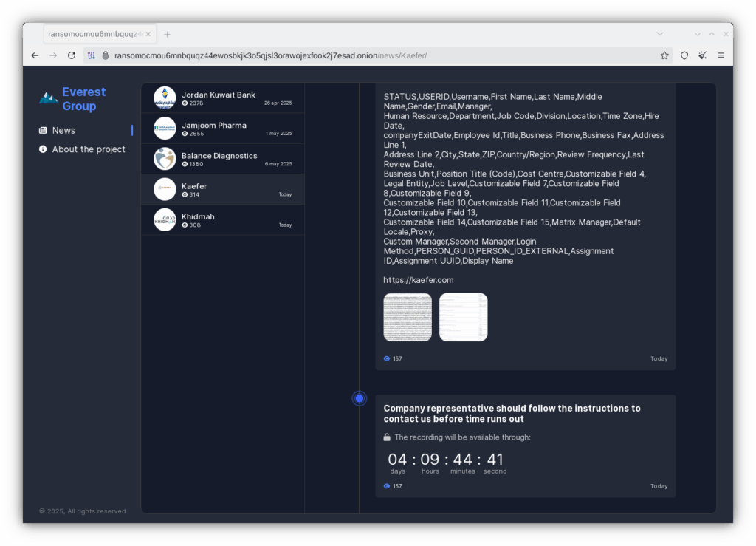Select the Jordan Kuwait Bank entry
The image size is (756, 546).
coord(222,98)
